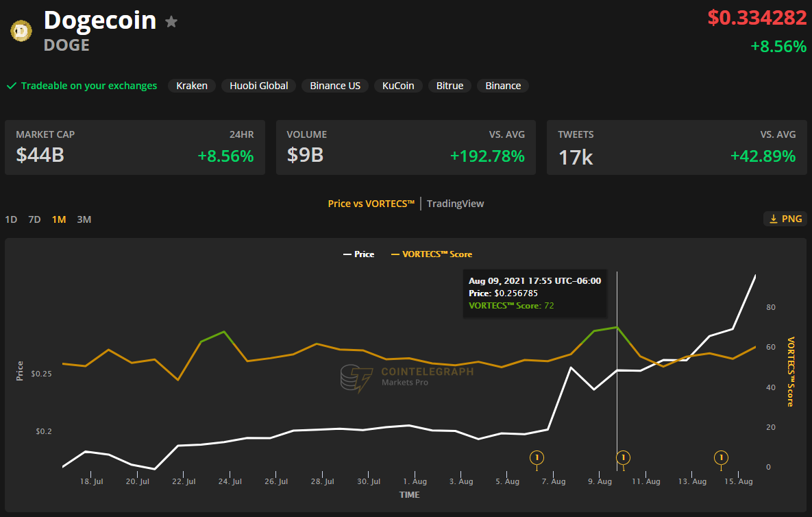Select the 1D time range
The height and width of the screenshot is (517, 812).
11,219
